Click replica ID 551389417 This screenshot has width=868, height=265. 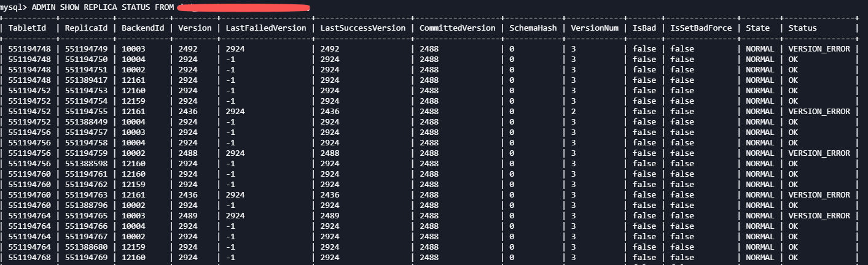[x=86, y=80]
